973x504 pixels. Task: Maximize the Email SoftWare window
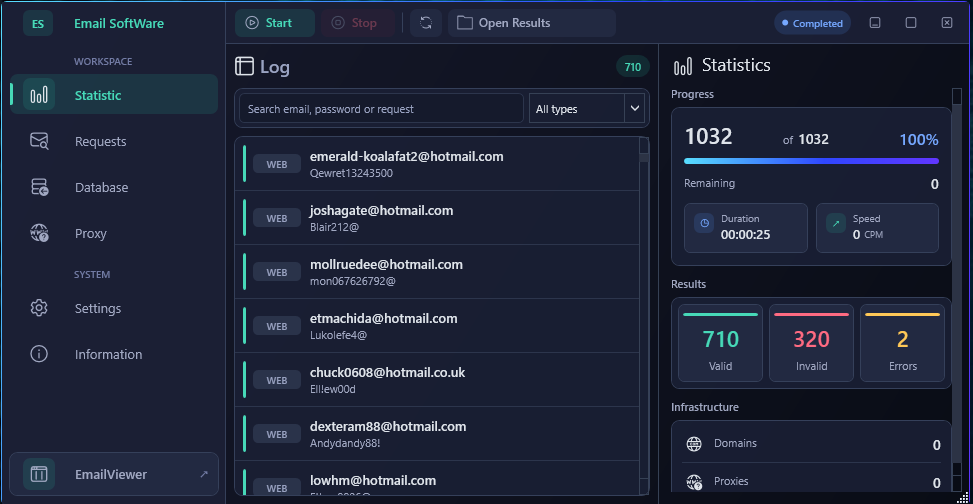point(911,23)
